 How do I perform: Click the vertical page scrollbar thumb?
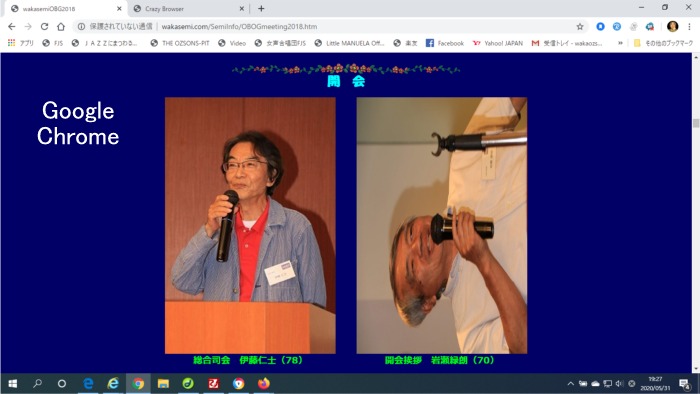tap(696, 123)
